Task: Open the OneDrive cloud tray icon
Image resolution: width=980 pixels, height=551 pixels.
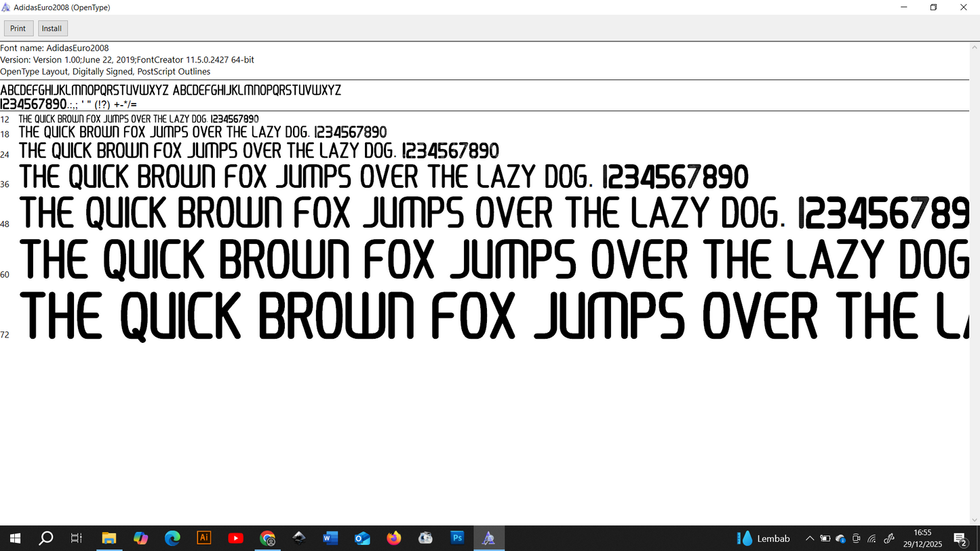Action: (x=841, y=539)
